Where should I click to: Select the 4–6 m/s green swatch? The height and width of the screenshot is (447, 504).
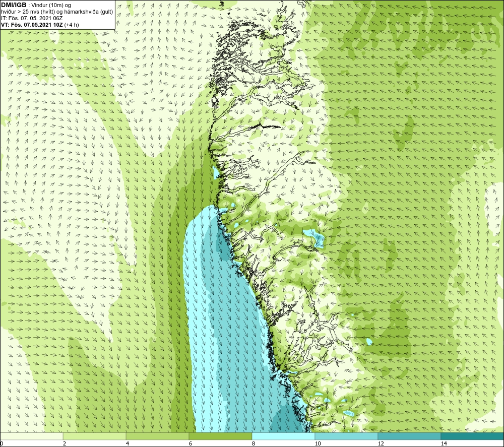[157, 436]
